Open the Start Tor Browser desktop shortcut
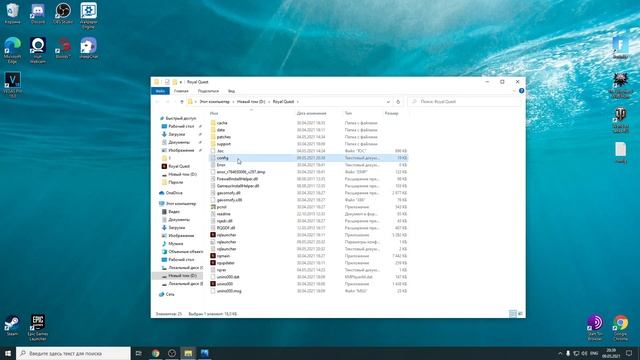 pyautogui.click(x=595, y=327)
